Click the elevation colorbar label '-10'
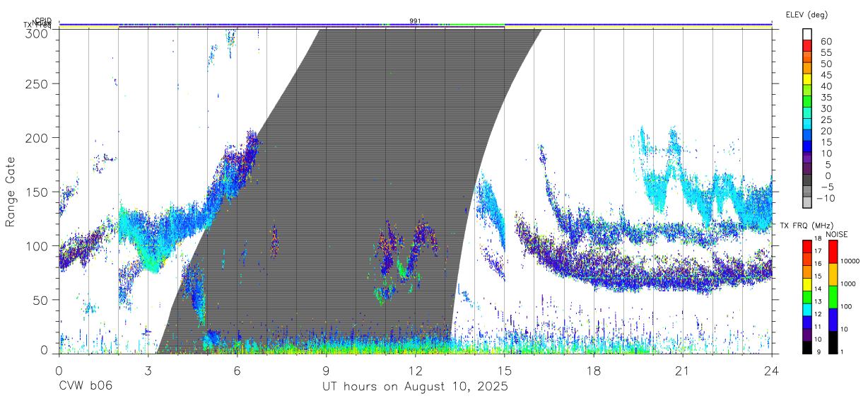Image resolution: width=868 pixels, height=401 pixels. pyautogui.click(x=826, y=199)
